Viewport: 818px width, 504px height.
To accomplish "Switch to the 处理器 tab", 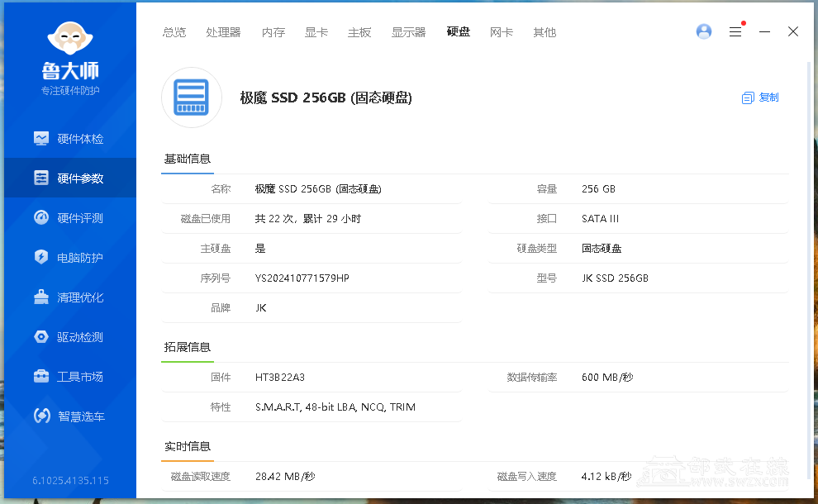I will [x=223, y=32].
